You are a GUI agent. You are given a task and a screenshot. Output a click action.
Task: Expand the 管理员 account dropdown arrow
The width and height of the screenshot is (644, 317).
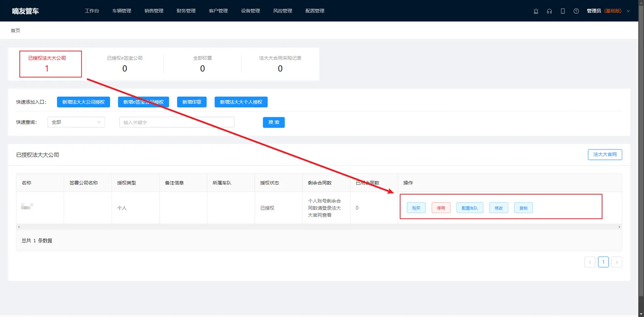pyautogui.click(x=628, y=11)
